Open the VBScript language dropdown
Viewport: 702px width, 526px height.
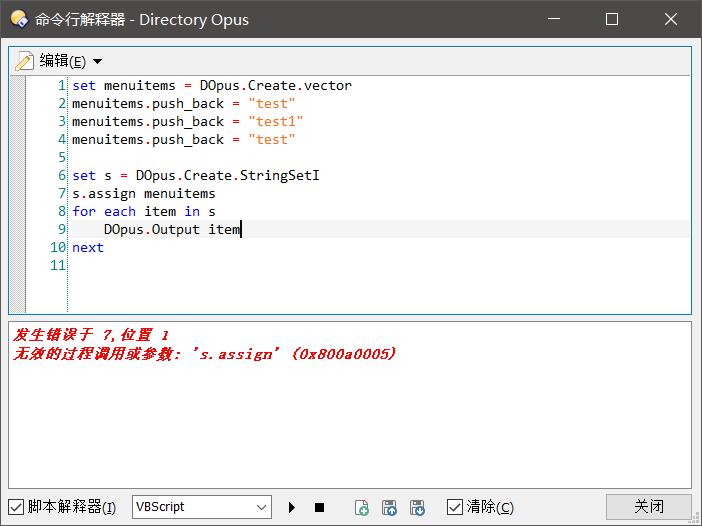coord(201,507)
